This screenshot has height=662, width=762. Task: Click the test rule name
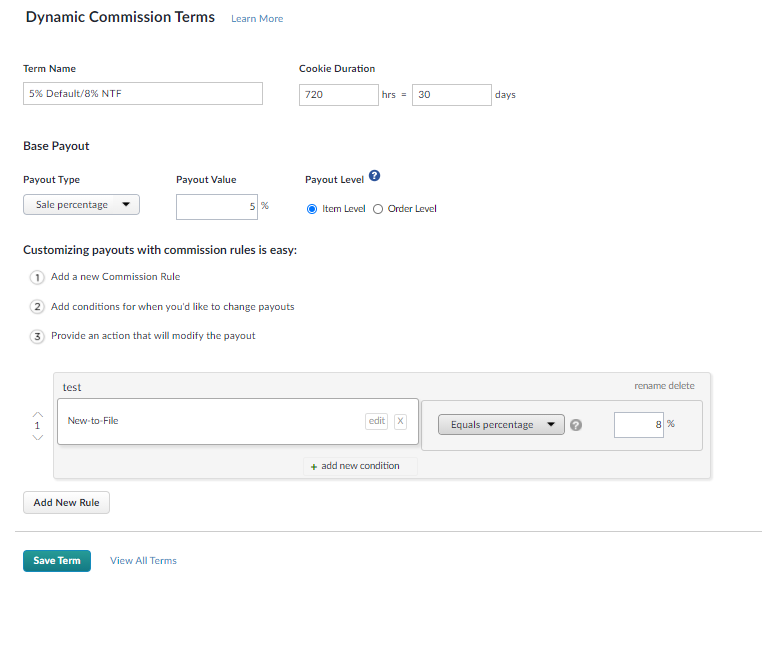[72, 387]
